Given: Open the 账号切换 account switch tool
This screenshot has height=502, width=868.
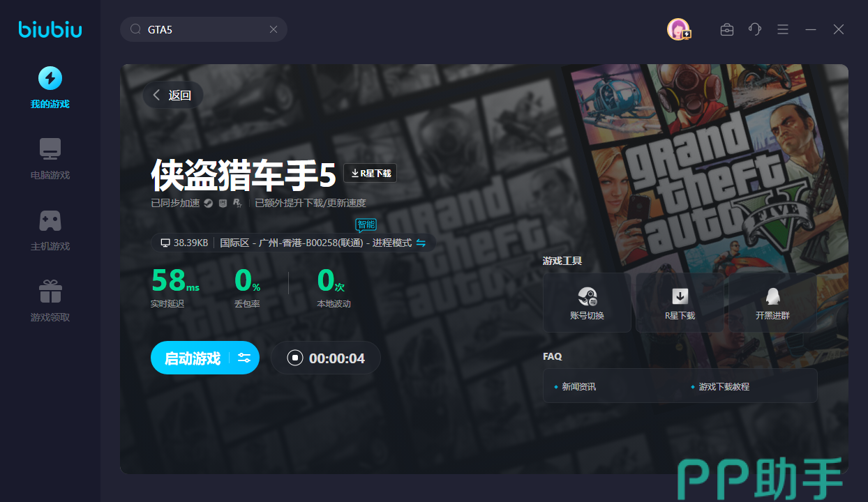Looking at the screenshot, I should [x=587, y=303].
